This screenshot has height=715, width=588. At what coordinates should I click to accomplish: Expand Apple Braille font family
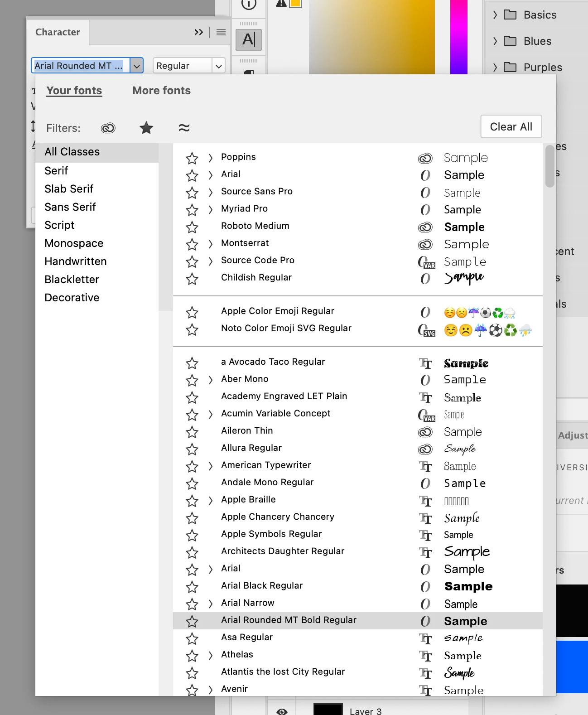(x=210, y=500)
